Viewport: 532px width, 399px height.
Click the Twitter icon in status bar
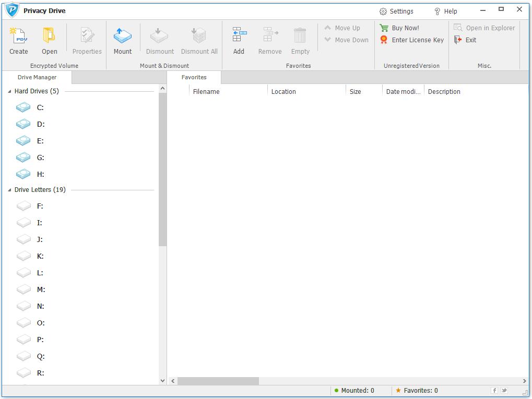[504, 391]
